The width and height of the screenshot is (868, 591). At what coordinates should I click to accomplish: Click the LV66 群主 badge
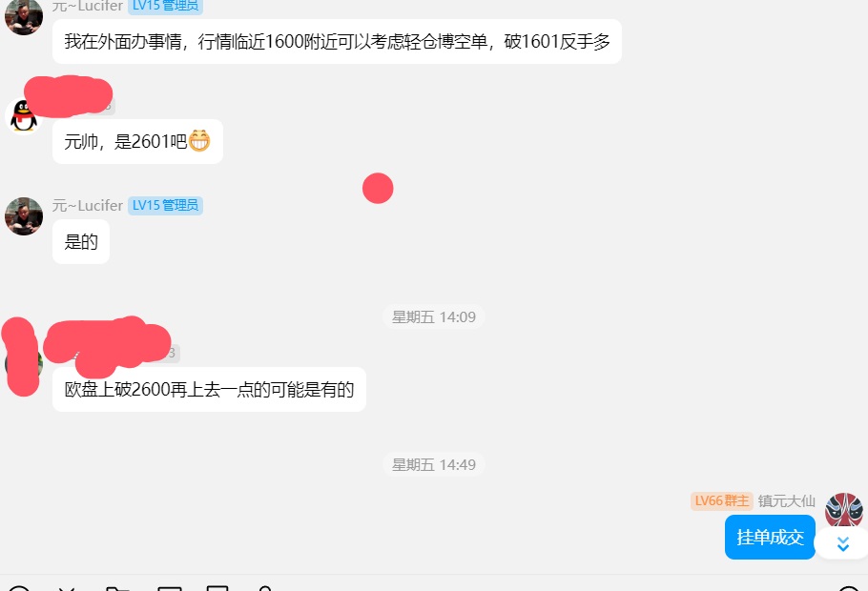click(x=721, y=500)
